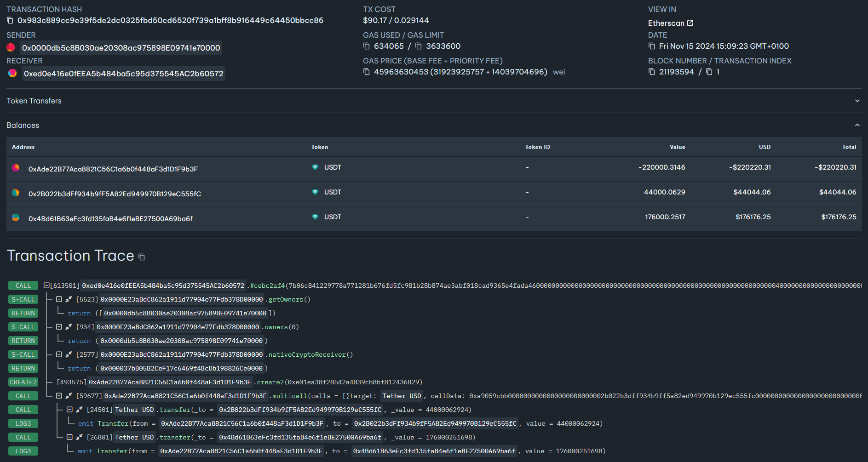Click USDT token icon in 176000.2517 row

315,217
